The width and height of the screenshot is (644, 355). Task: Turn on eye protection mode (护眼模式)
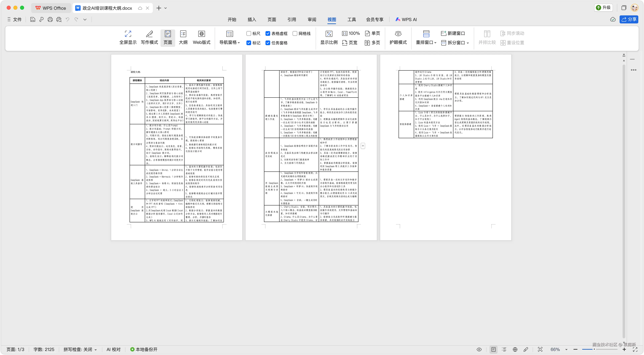pyautogui.click(x=398, y=37)
